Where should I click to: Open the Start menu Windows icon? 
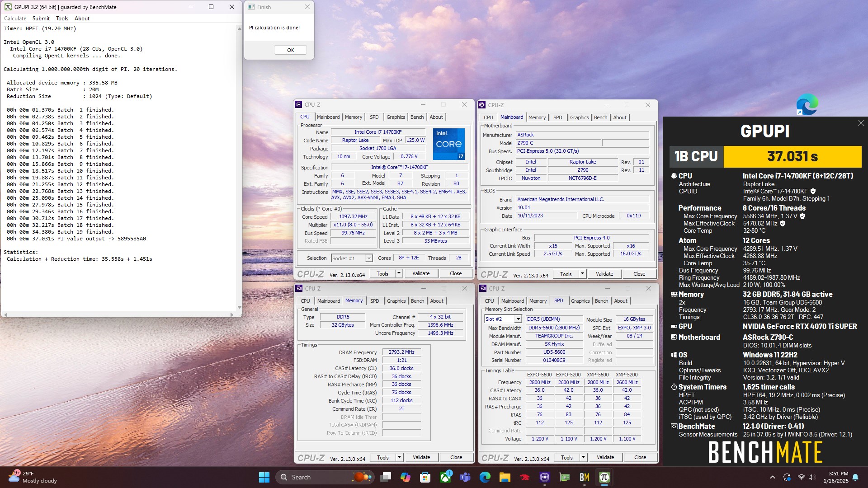pyautogui.click(x=264, y=477)
